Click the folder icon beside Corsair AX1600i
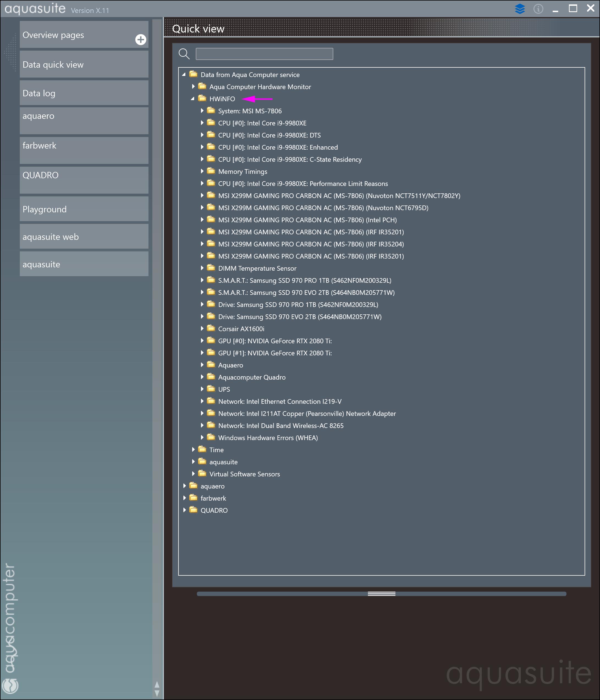The image size is (600, 700). [211, 328]
